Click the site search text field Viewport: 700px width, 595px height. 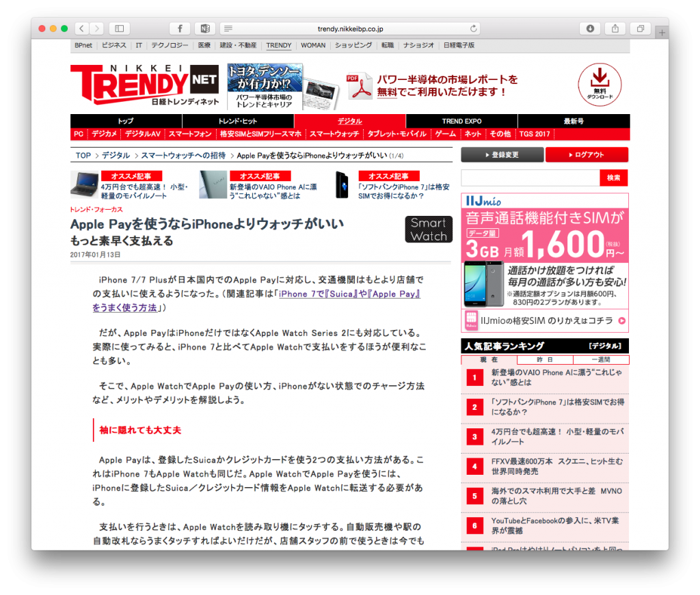(x=530, y=178)
